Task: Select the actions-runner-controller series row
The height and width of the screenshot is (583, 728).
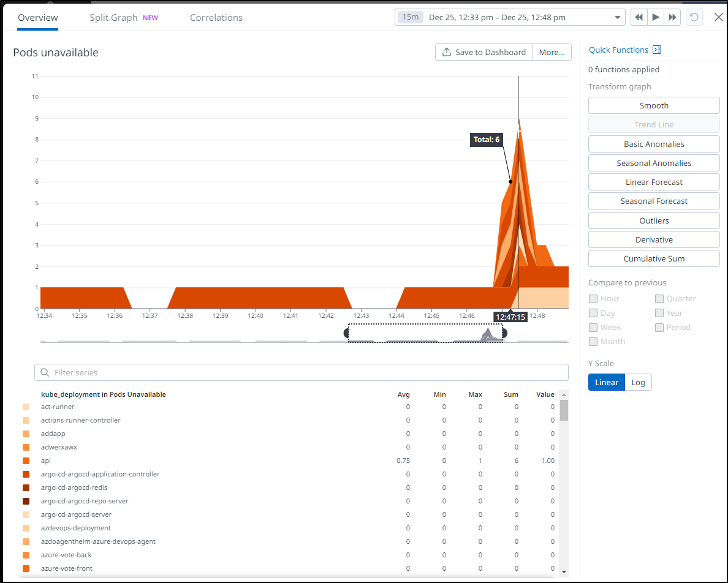Action: click(289, 420)
